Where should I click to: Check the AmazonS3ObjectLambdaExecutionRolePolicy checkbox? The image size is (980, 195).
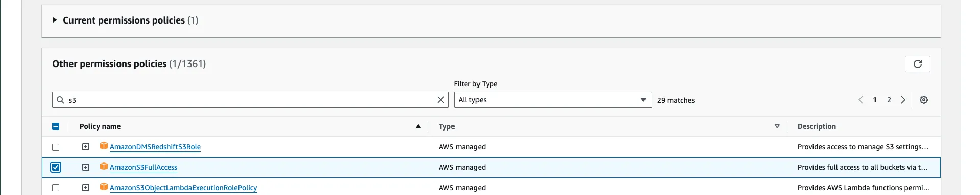[x=56, y=188]
